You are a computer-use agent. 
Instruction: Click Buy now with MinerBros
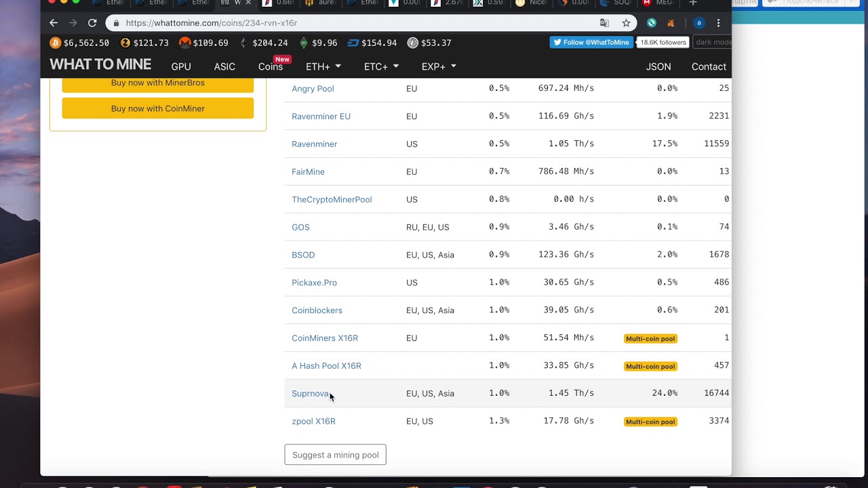point(158,83)
